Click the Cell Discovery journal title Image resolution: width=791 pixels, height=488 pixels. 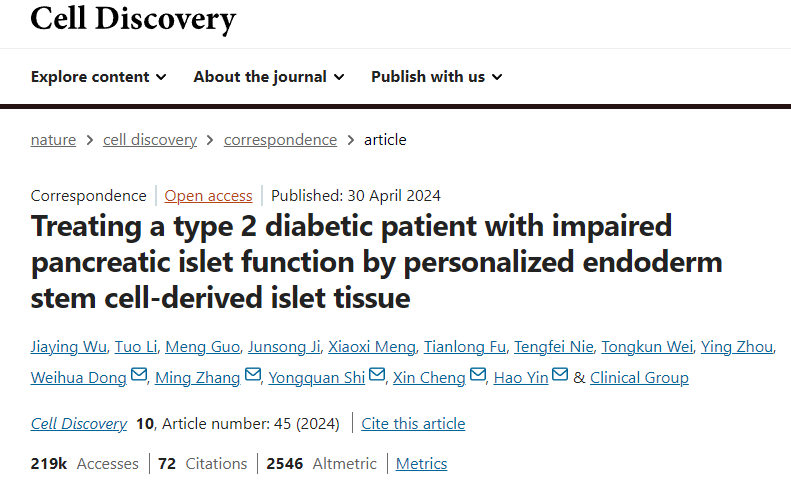pos(133,17)
